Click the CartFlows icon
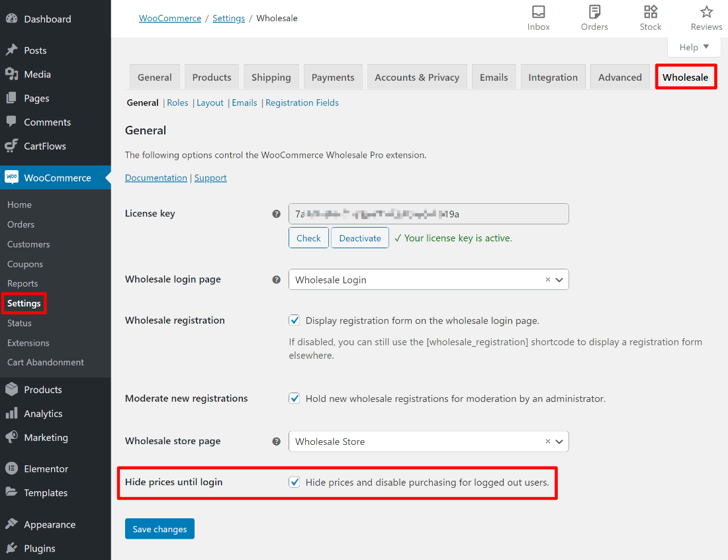Screen dimensions: 728x560 (x=12, y=146)
